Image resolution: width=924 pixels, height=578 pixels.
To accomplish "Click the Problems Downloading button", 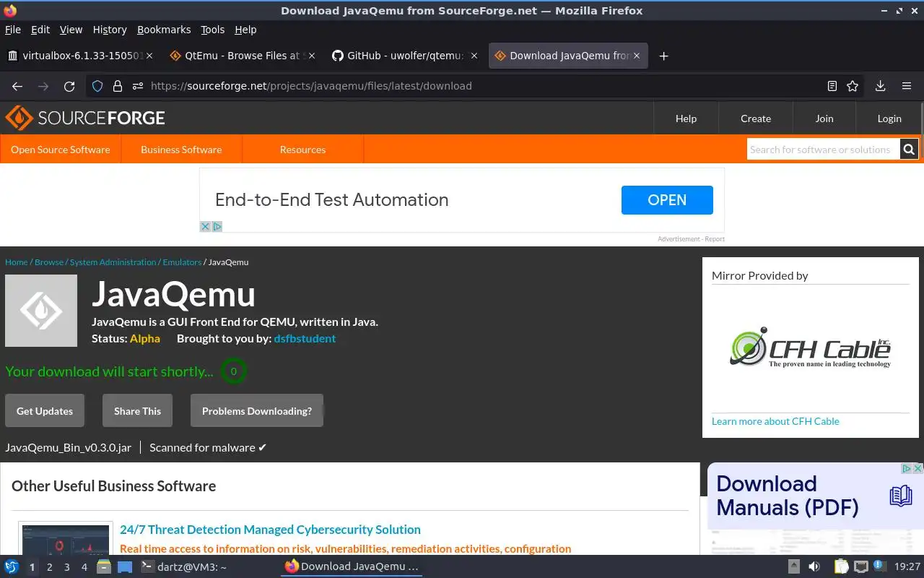I will (x=257, y=410).
